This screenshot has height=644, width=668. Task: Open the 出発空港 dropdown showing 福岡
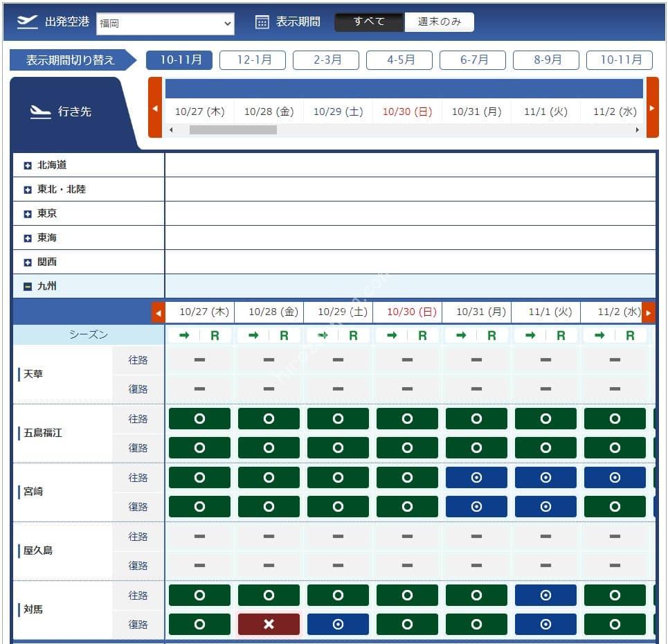165,24
